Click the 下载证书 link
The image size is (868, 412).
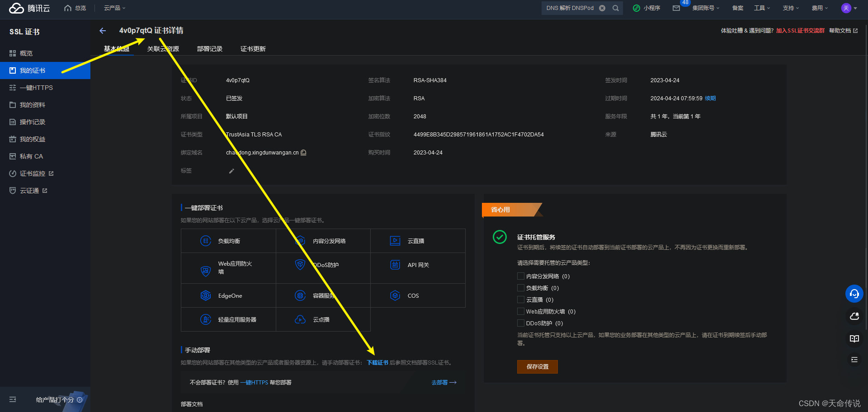[377, 362]
